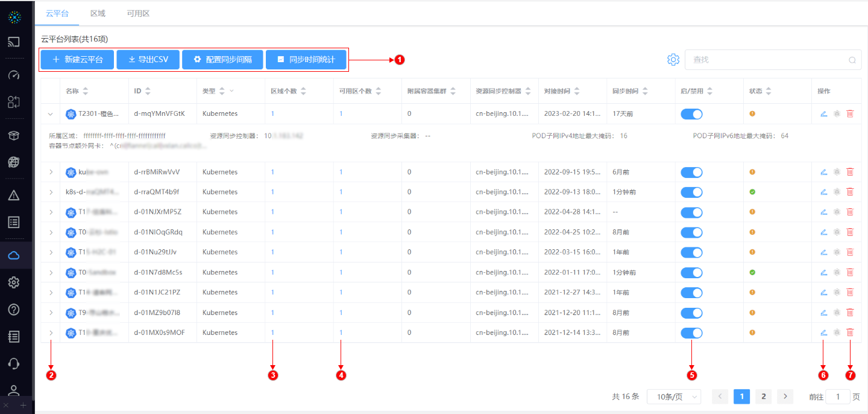
Task: Open the cloud icon in left sidebar
Action: point(14,255)
